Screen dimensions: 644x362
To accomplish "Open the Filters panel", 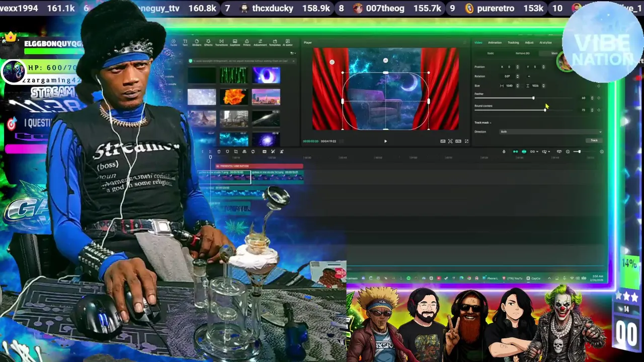I will pyautogui.click(x=247, y=42).
